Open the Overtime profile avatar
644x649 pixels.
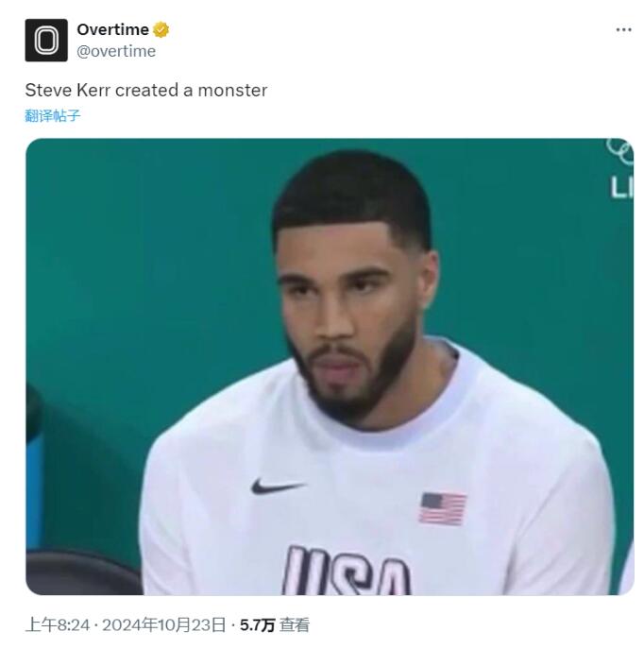coord(46,40)
